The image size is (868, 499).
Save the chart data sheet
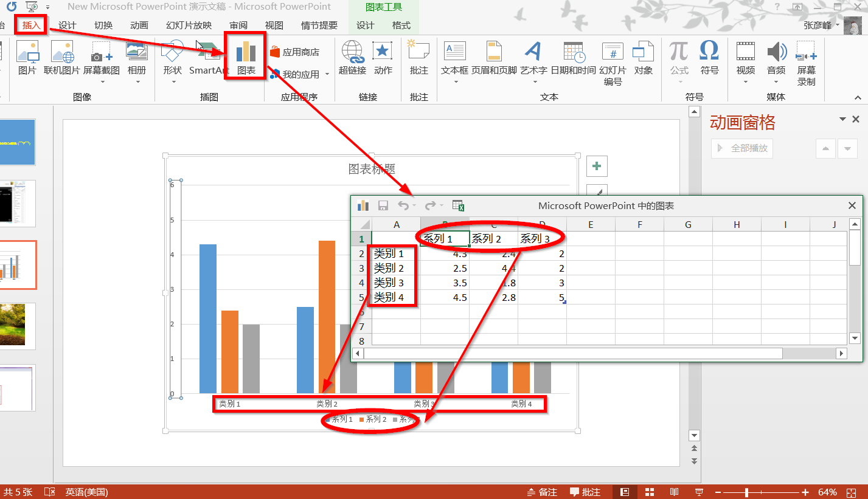[x=383, y=205]
